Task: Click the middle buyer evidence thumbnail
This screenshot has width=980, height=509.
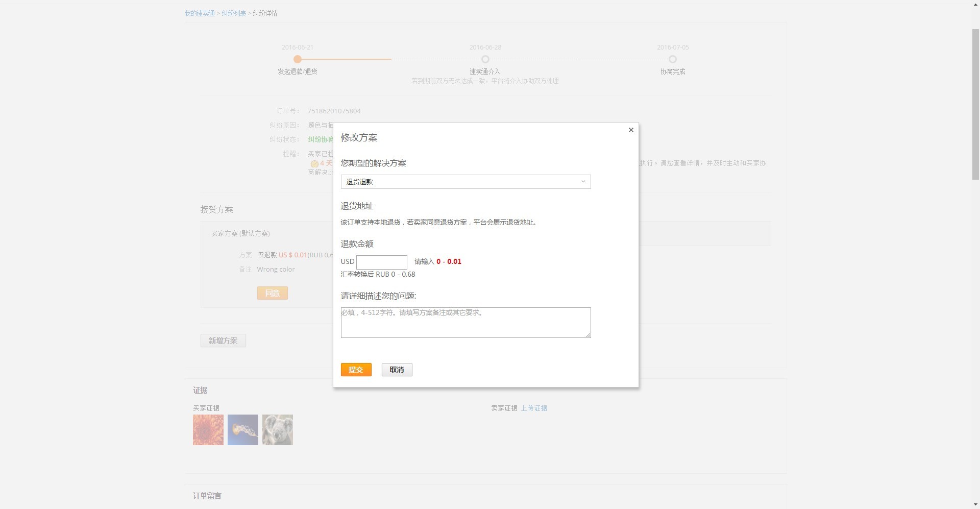Action: tap(242, 429)
